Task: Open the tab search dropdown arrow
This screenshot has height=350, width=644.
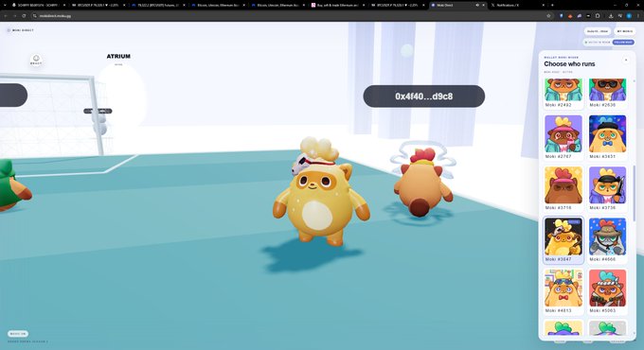Action: (x=5, y=6)
